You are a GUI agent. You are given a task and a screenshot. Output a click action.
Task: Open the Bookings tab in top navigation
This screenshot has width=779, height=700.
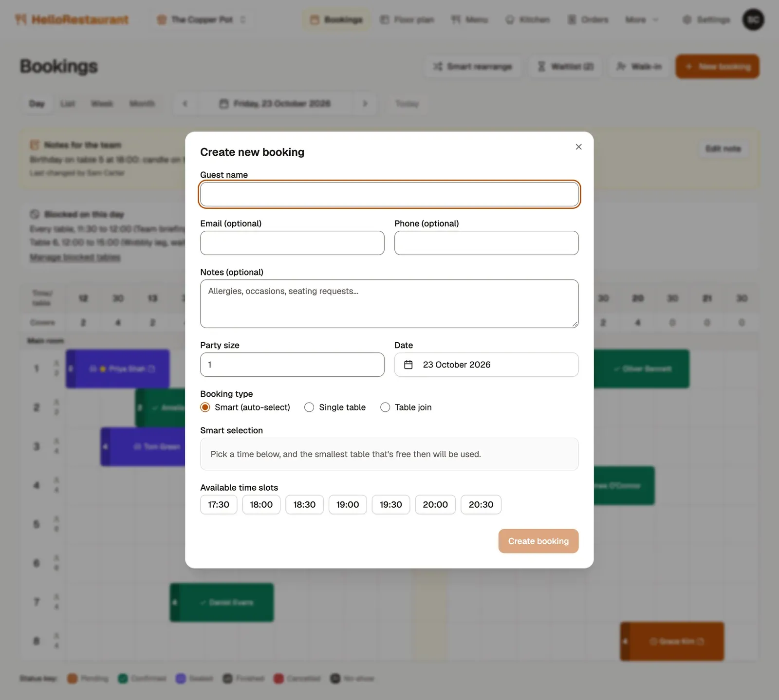point(336,19)
